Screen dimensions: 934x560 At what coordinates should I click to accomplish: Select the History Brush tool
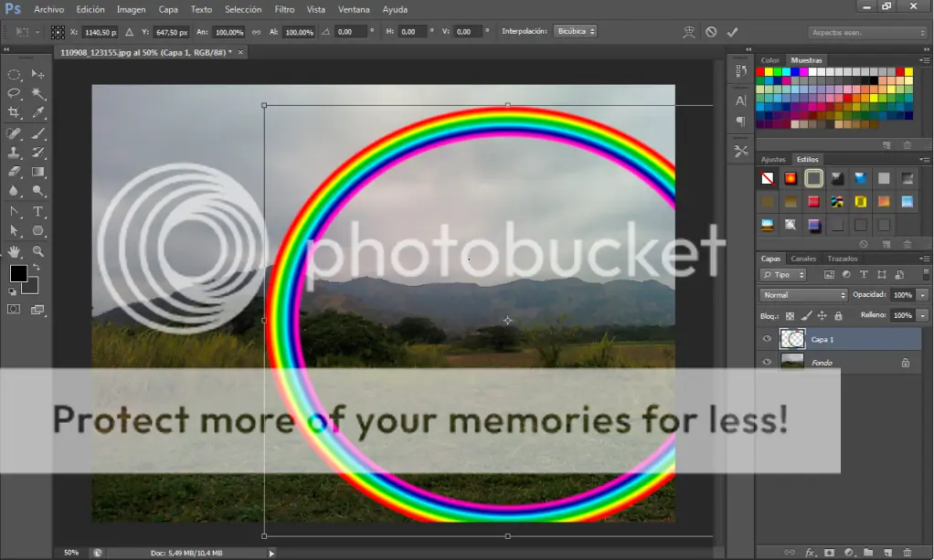click(x=37, y=153)
